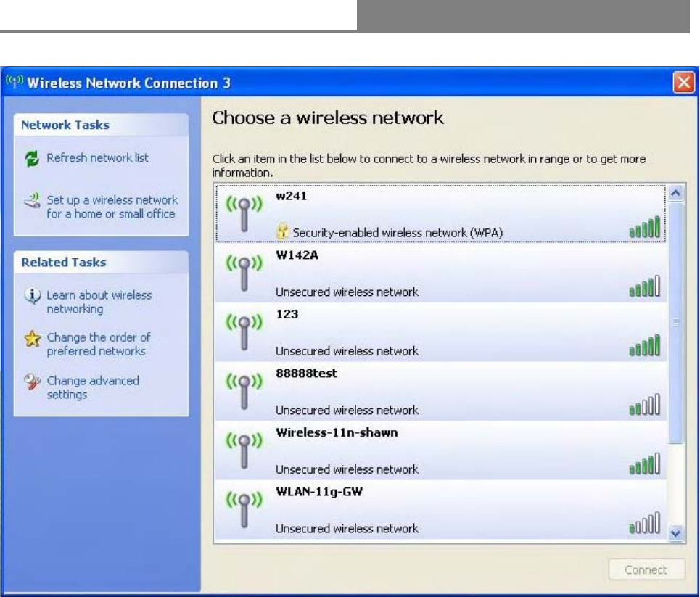Image resolution: width=700 pixels, height=597 pixels.
Task: Click 'Unsecured wireless network' under 123
Action: [347, 351]
